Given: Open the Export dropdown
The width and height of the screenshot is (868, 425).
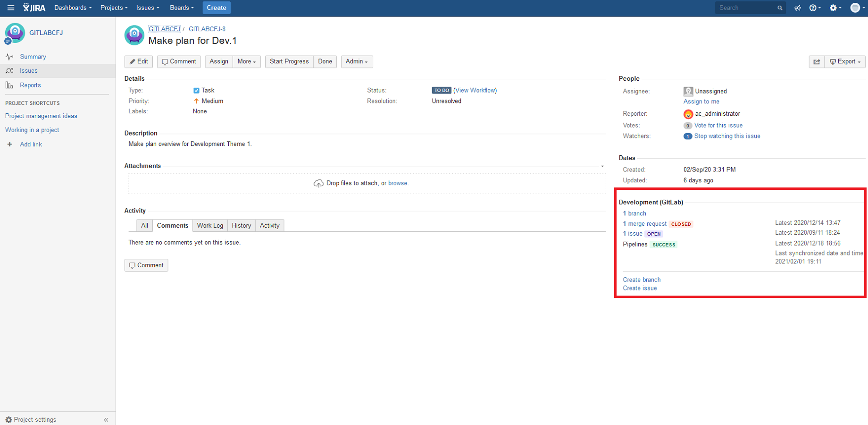Looking at the screenshot, I should click(x=845, y=62).
